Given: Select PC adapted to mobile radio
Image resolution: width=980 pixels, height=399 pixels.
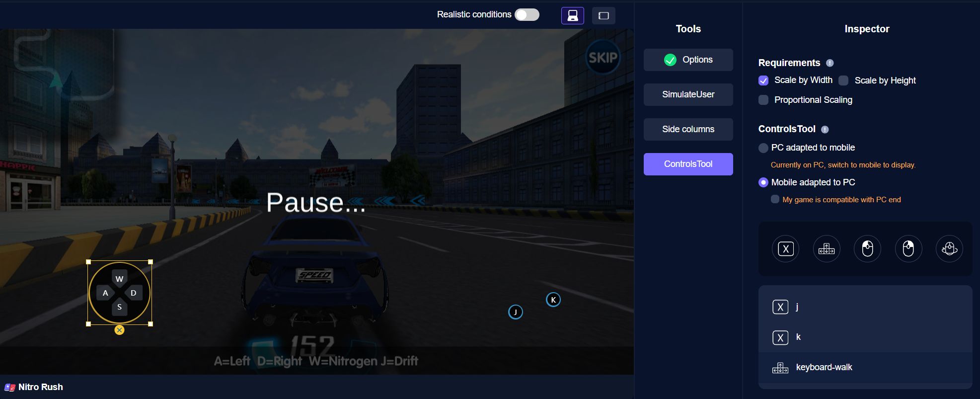Looking at the screenshot, I should click(x=763, y=148).
